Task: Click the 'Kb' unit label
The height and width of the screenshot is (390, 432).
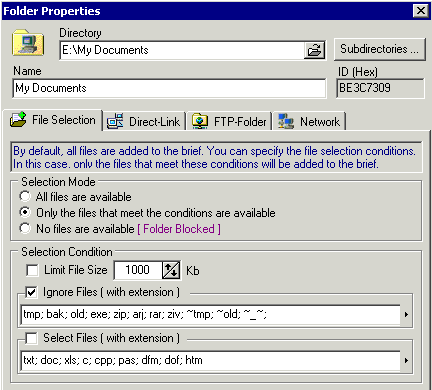Action: (x=193, y=270)
